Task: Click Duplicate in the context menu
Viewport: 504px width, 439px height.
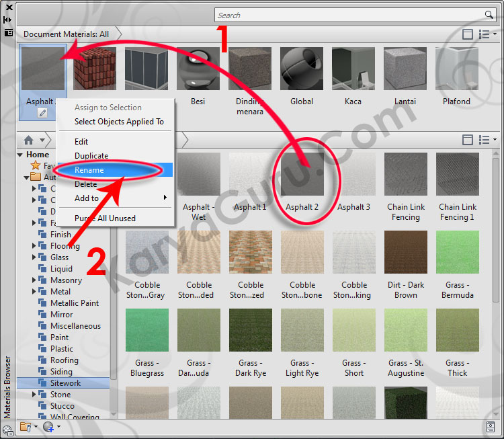Action: (x=91, y=156)
